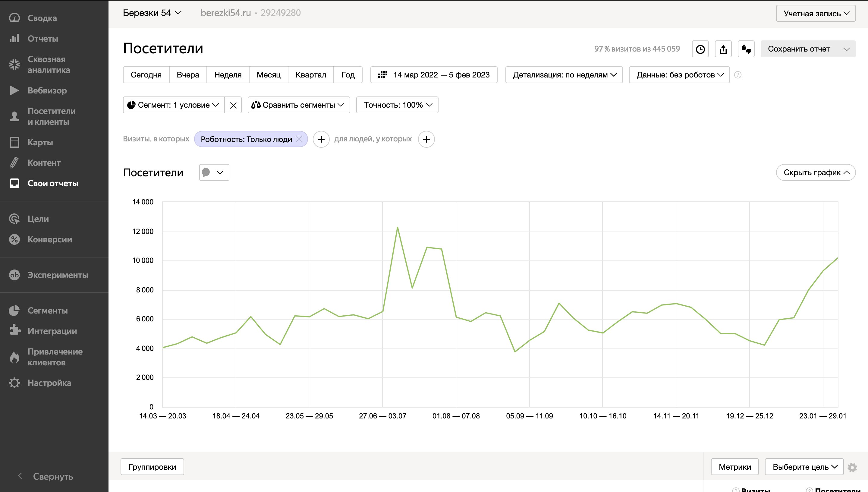This screenshot has height=492, width=868.
Task: Select the Месяц period tab
Action: point(268,75)
